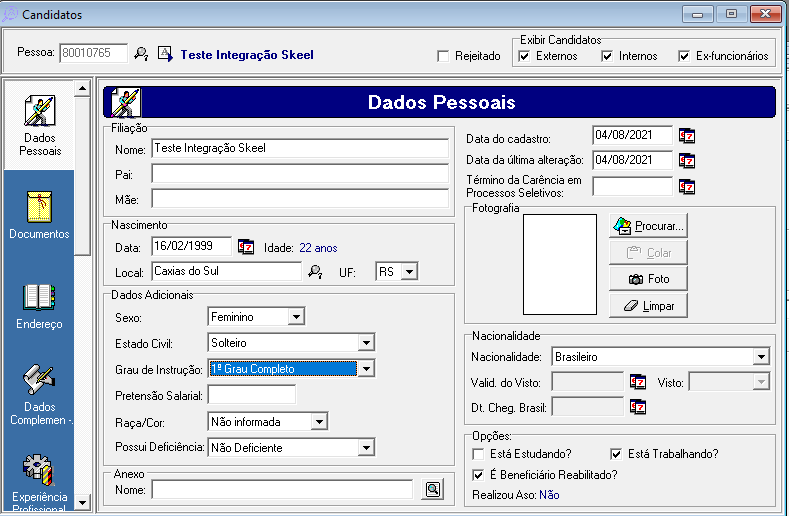Search birthplace with Local magnifier icon

click(315, 271)
